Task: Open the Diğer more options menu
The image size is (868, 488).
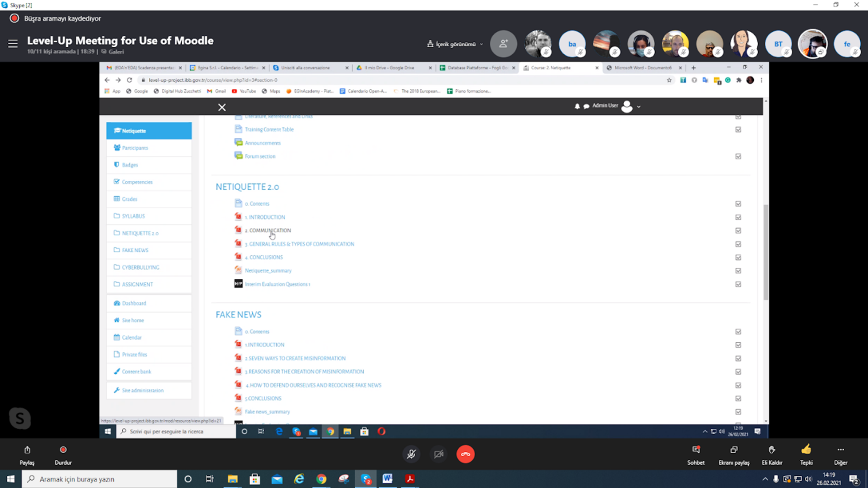Action: pos(840,450)
